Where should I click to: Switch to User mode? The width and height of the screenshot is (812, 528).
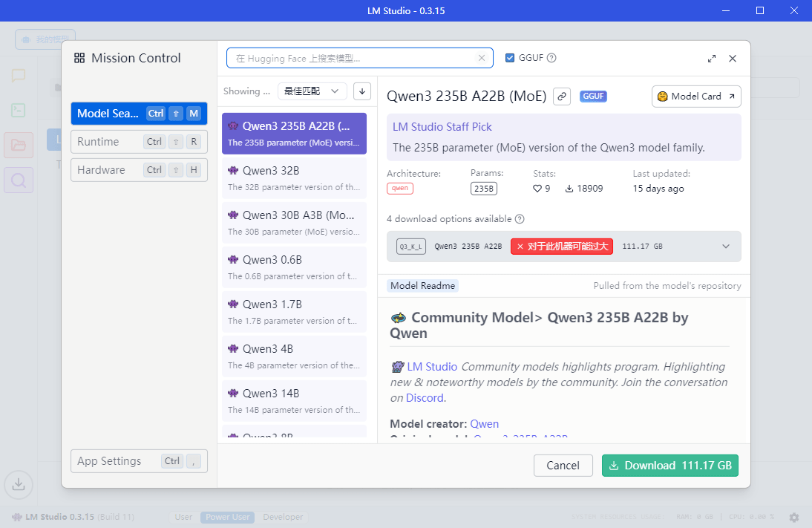click(183, 517)
